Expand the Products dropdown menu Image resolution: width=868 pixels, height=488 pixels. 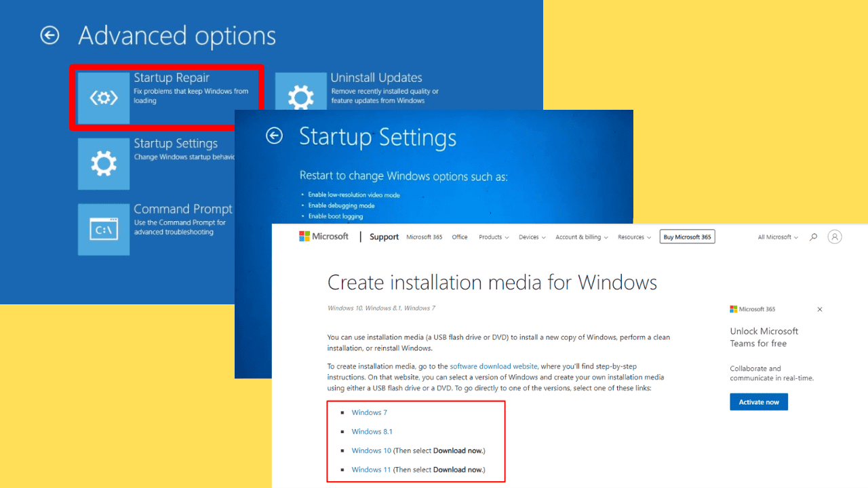coord(493,237)
